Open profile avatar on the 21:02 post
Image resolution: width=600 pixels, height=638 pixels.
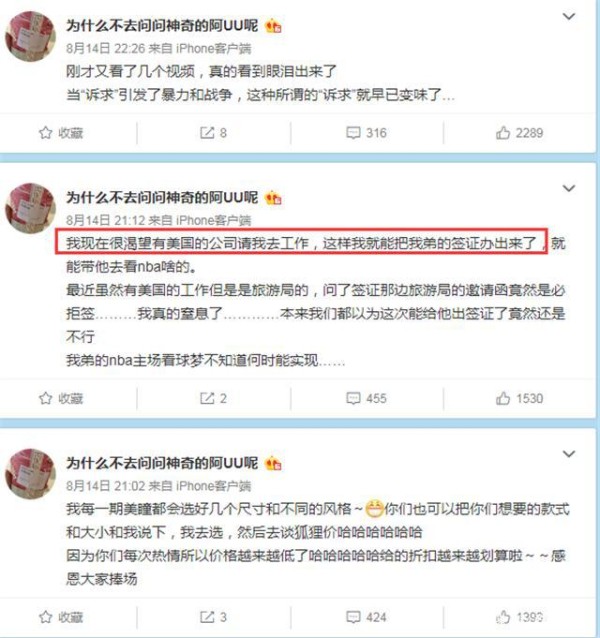pos(30,474)
